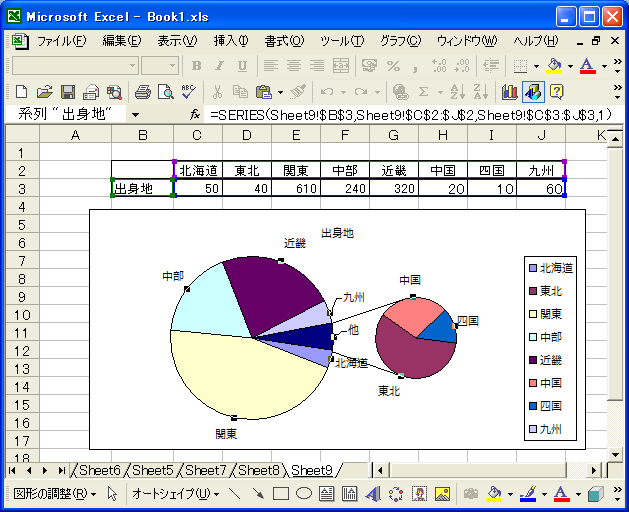Click the New workbook icon
Screen dimensions: 629x512
tap(21, 92)
